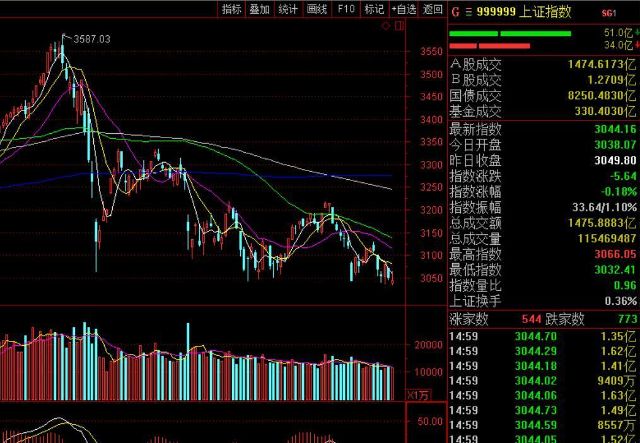Select the tick row with price 3044.06
This screenshot has height=443, width=640.
(x=543, y=395)
